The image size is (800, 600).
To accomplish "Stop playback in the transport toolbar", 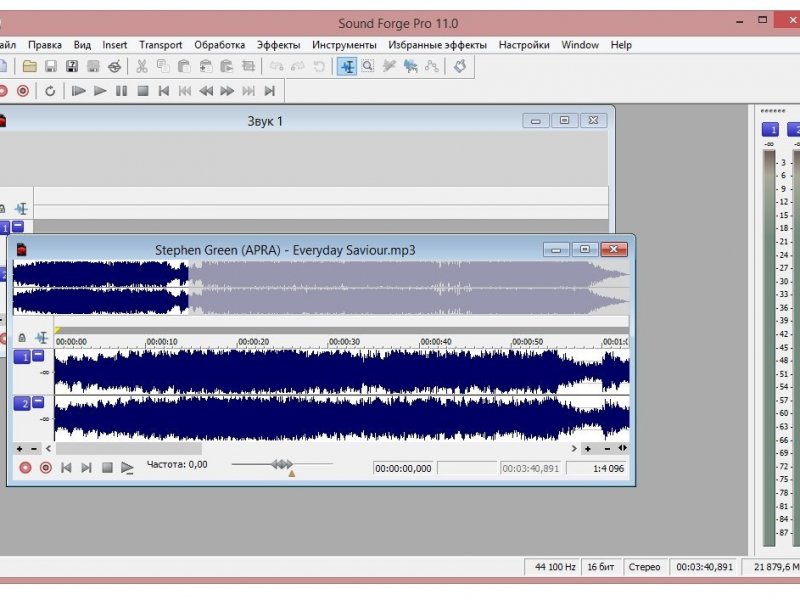I will (x=143, y=91).
